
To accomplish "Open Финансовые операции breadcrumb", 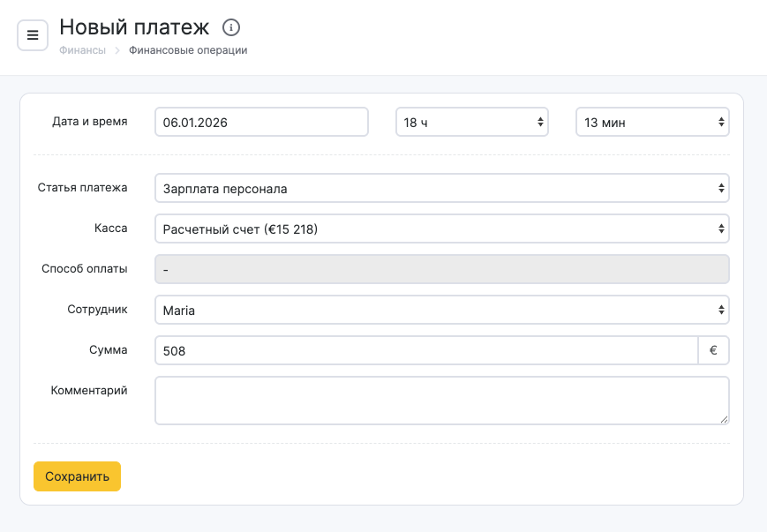I will 188,51.
